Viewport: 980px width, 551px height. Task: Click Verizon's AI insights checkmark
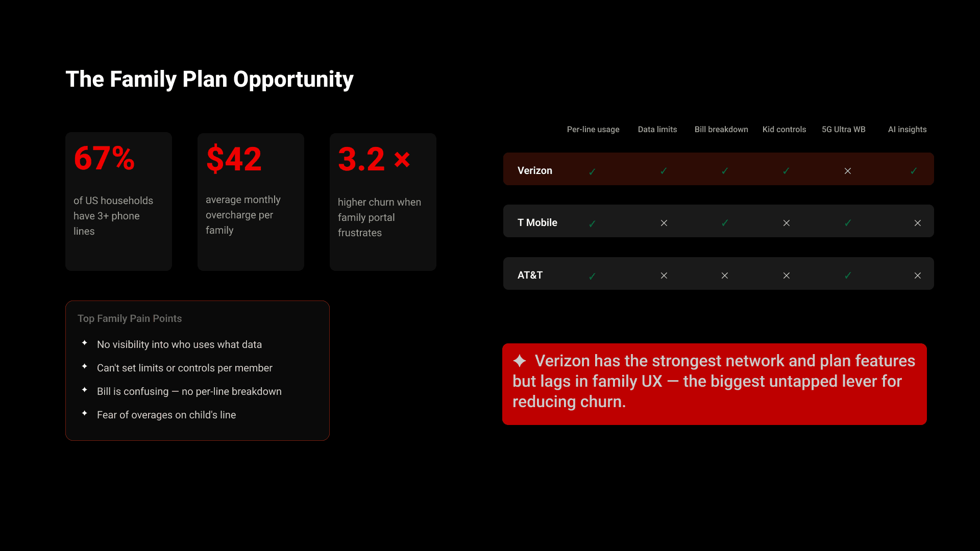(914, 171)
